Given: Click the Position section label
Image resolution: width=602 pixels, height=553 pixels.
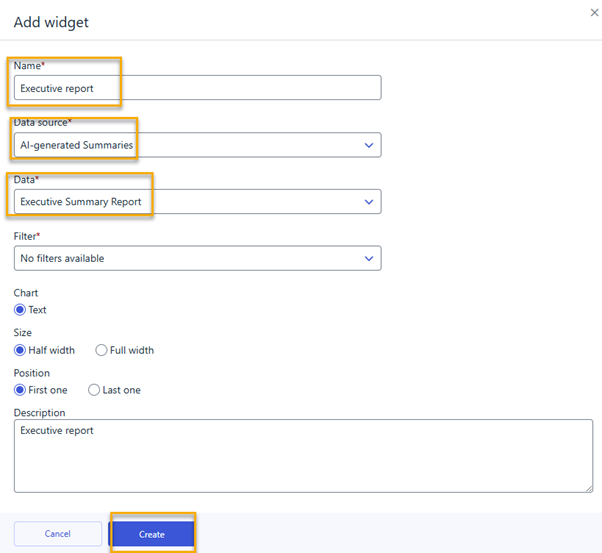Looking at the screenshot, I should pyautogui.click(x=31, y=373).
